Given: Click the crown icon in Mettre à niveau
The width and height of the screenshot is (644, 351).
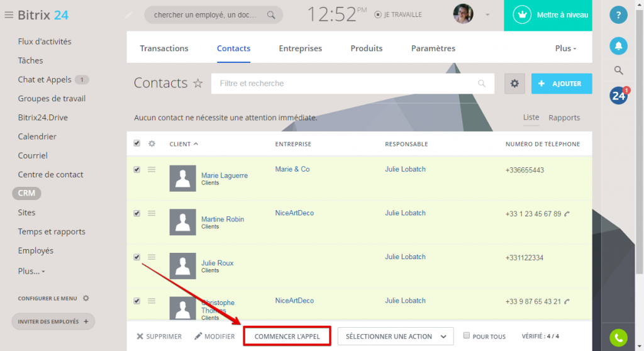Looking at the screenshot, I should (522, 15).
